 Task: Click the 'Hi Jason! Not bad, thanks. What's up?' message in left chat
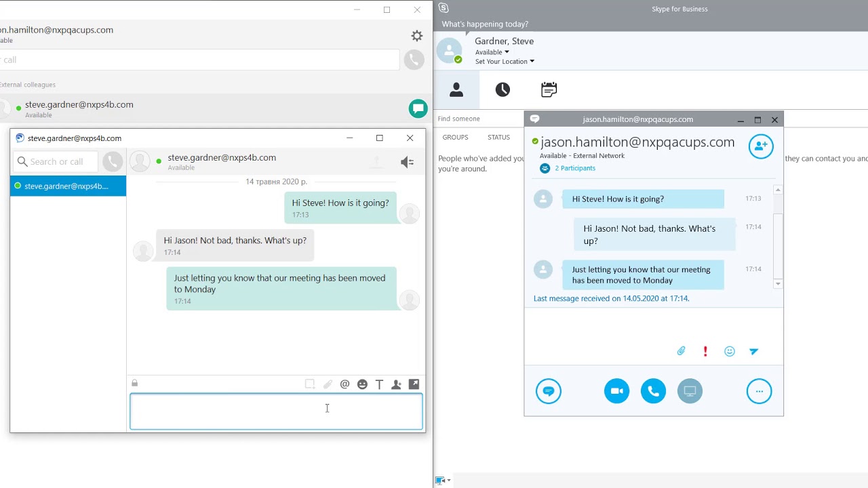pos(235,245)
